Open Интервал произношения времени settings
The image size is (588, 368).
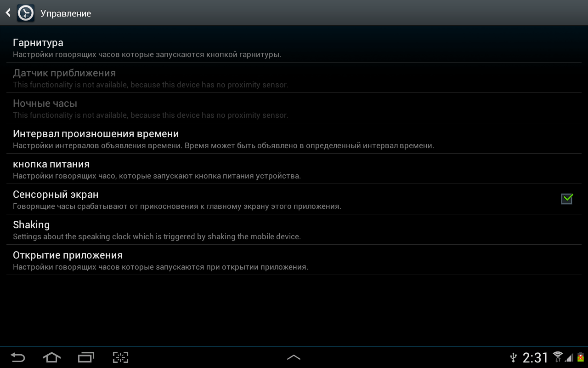click(294, 138)
